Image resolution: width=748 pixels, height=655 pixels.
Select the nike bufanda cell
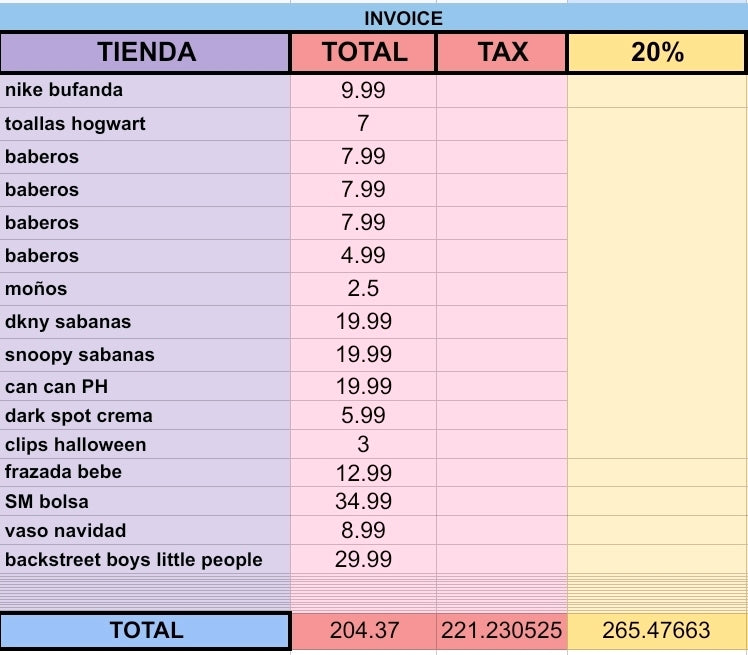tap(146, 91)
